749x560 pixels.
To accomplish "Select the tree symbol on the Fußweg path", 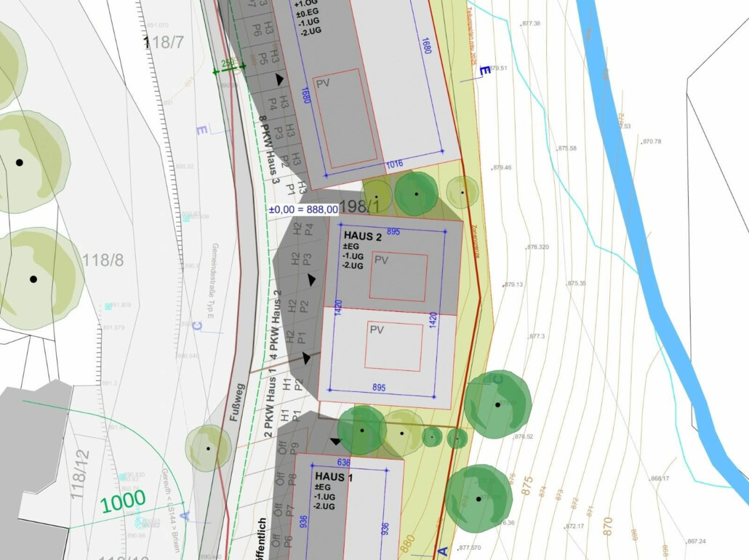I will click(x=209, y=449).
